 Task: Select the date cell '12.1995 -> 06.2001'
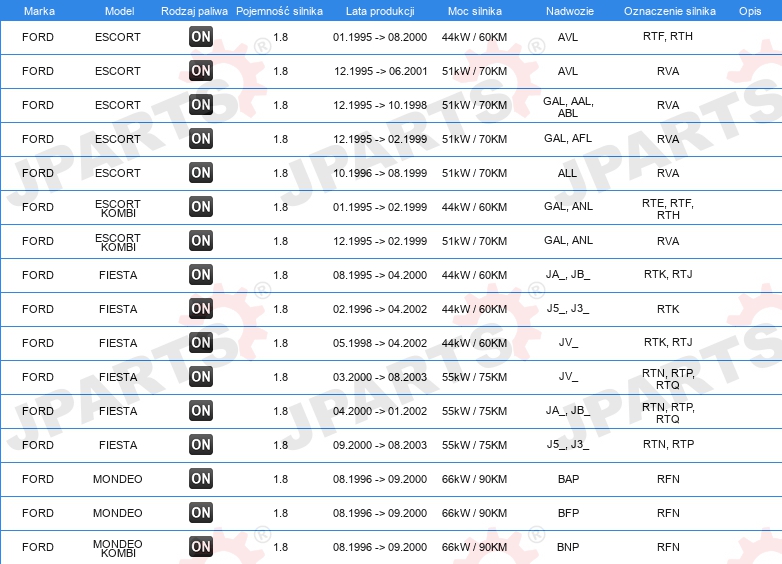tap(381, 71)
